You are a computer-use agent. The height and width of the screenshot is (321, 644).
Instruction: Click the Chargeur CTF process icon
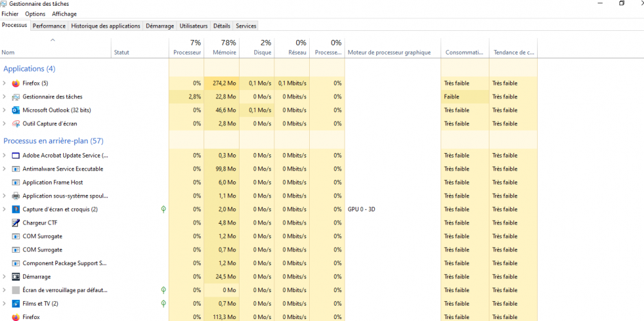tap(16, 223)
